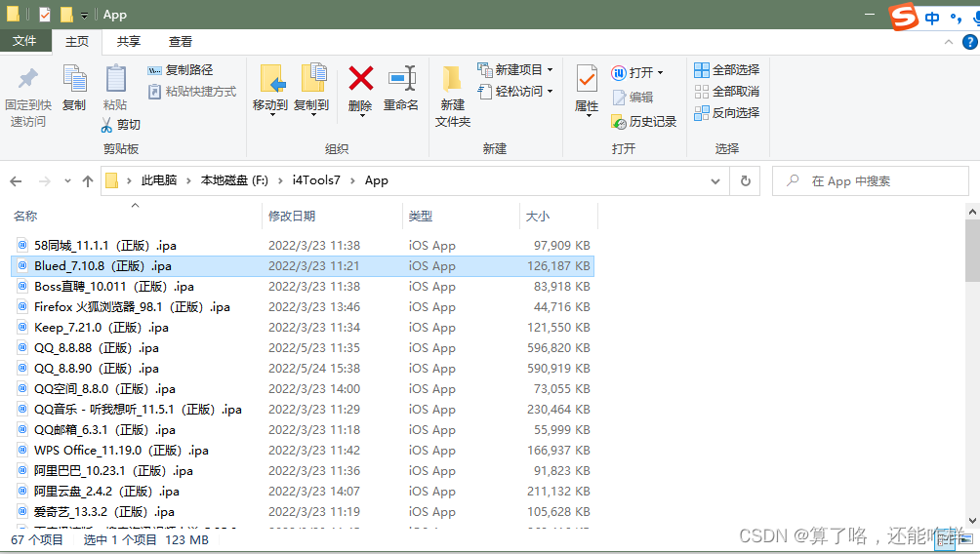Select all items in folder
This screenshot has height=554, width=980.
click(x=727, y=70)
